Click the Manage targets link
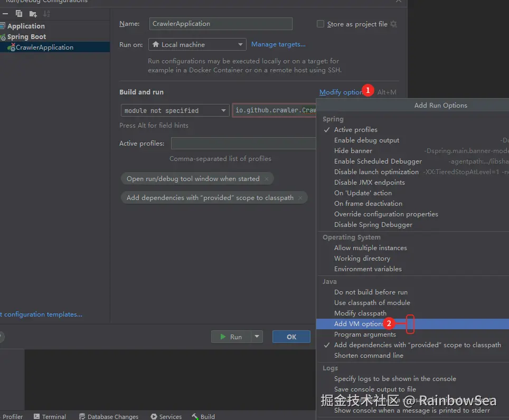 coord(278,44)
